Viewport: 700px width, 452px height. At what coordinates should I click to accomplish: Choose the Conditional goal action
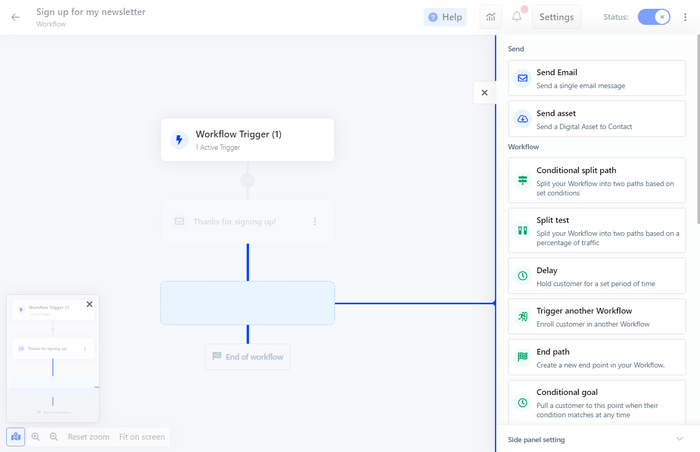(596, 402)
